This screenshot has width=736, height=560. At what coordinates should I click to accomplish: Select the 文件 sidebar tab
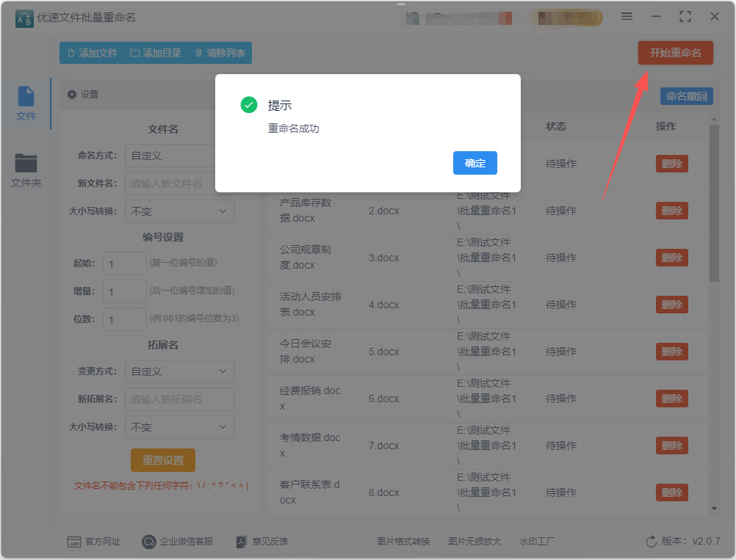pos(26,103)
